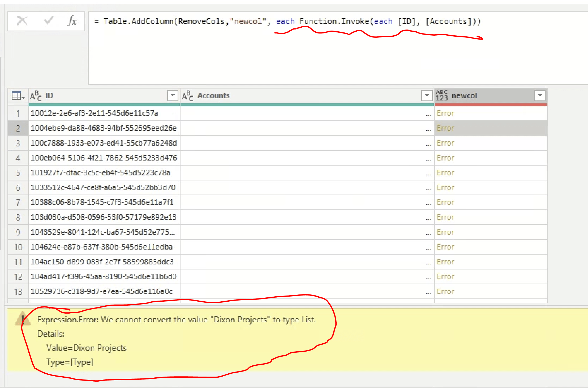
Task: Click the fx icon next to the formula bar
Action: 72,21
